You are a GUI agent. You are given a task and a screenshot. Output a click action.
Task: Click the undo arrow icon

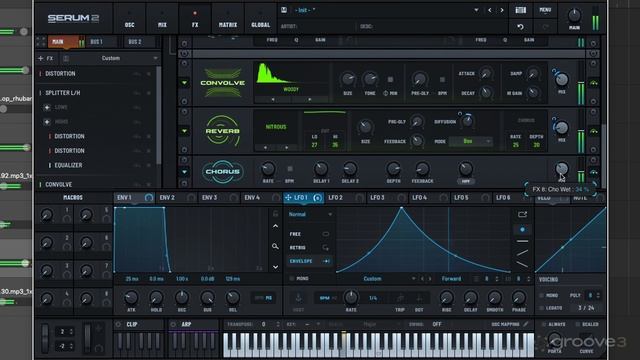(520, 27)
